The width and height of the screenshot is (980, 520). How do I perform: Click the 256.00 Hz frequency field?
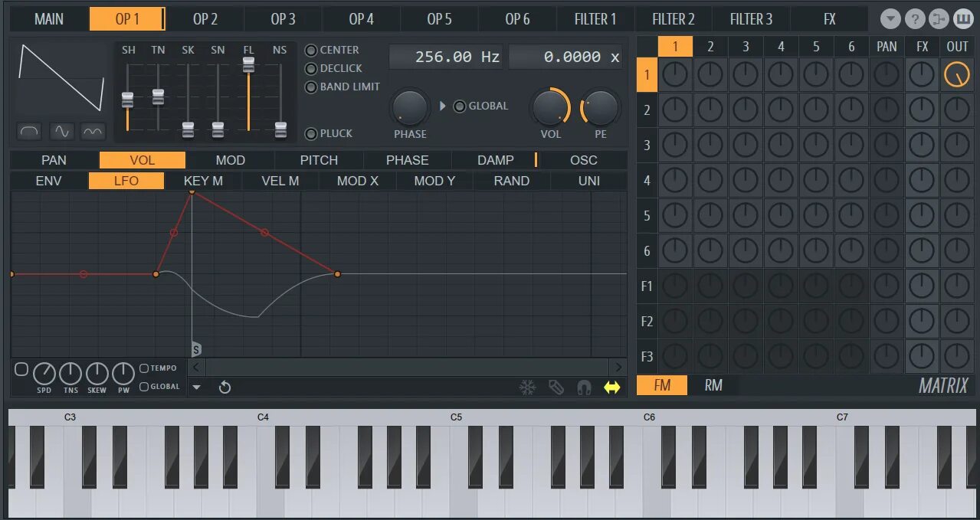(x=445, y=56)
